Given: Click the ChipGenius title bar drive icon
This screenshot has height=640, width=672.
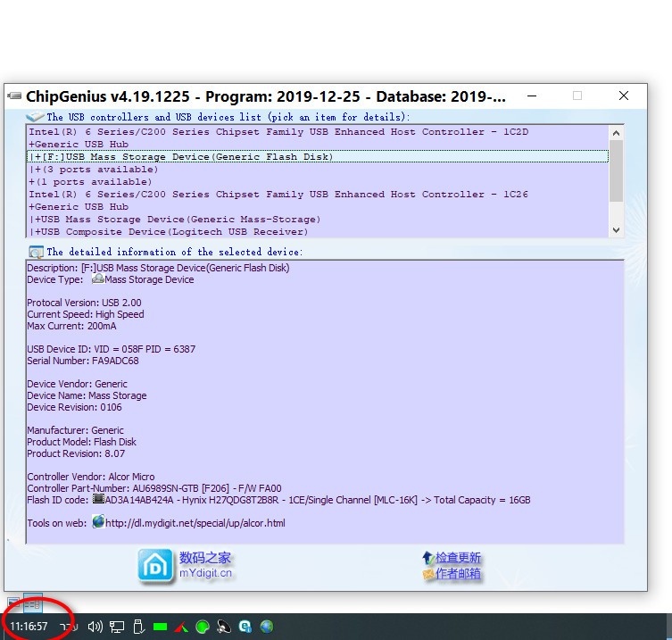Looking at the screenshot, I should (x=14, y=96).
